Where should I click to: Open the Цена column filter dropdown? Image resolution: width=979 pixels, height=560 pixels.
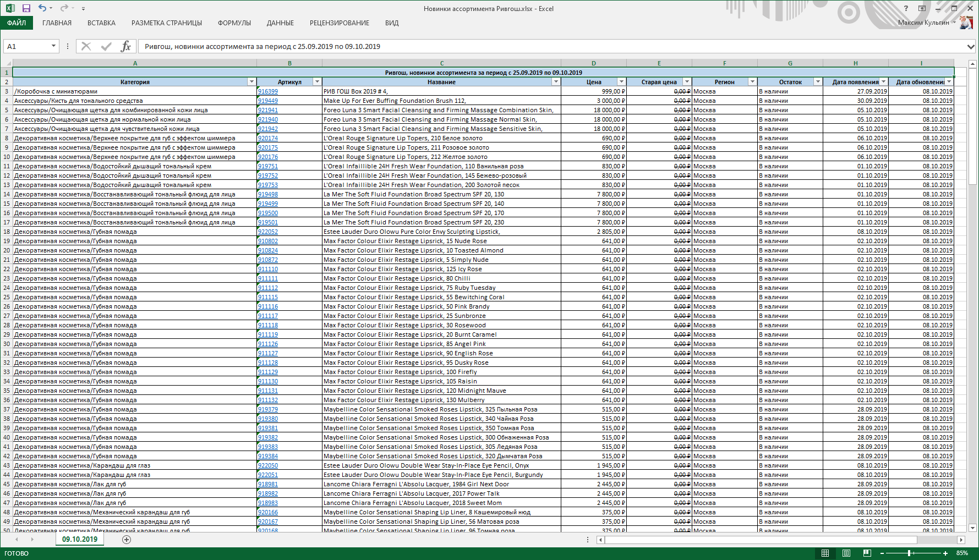pos(621,82)
